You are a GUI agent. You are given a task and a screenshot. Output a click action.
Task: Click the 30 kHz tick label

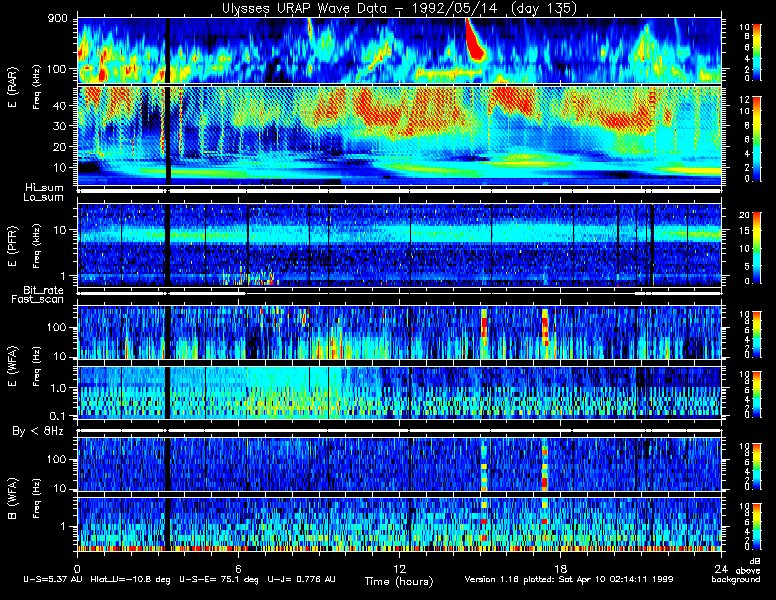point(60,126)
